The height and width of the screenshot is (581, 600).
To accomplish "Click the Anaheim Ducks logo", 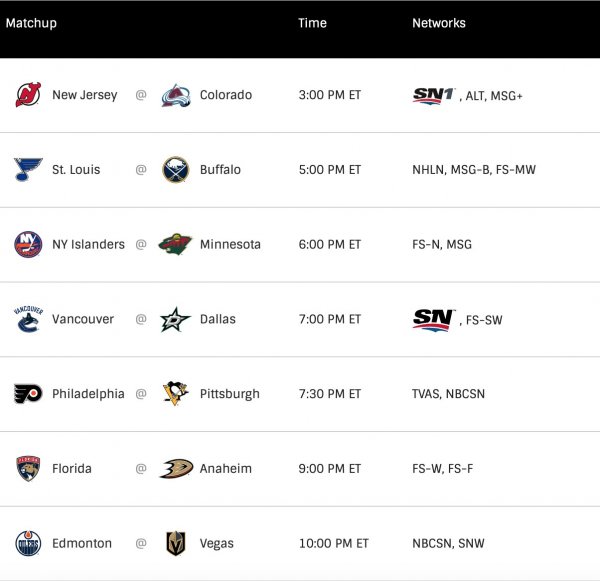I will 176,468.
